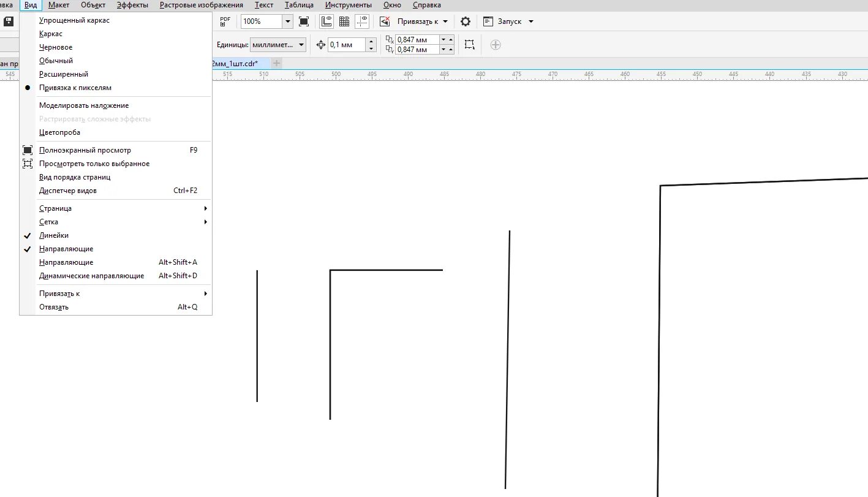Increase duplicate X distance with up arrow
The width and height of the screenshot is (868, 497).
tap(451, 39)
